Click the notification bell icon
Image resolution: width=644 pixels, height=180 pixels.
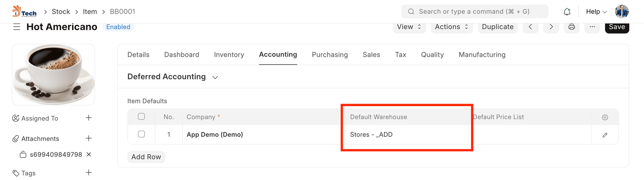(567, 12)
